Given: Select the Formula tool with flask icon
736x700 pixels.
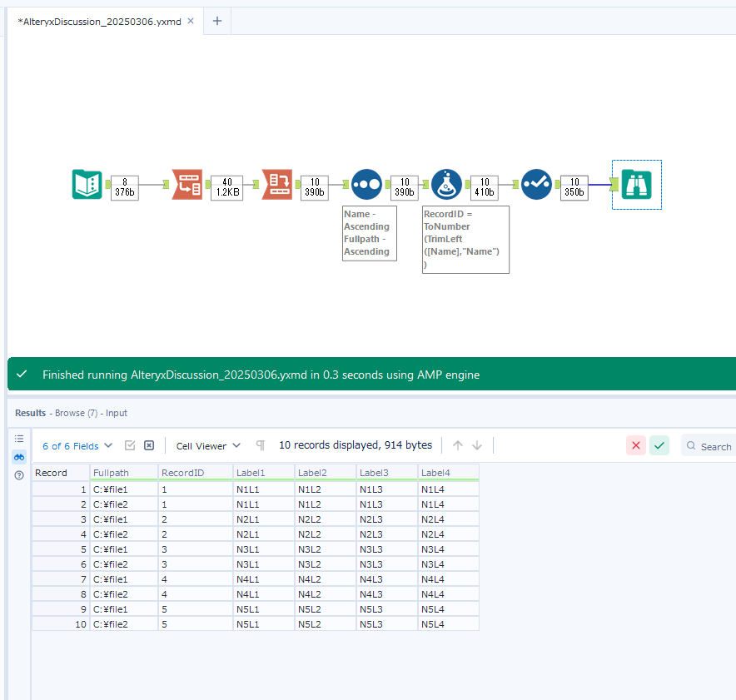Looking at the screenshot, I should tap(446, 184).
